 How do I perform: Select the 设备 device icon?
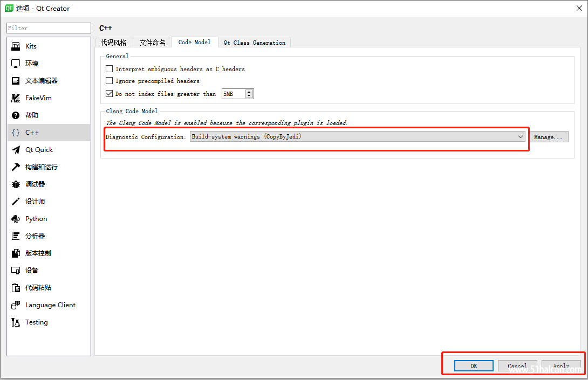[x=16, y=270]
